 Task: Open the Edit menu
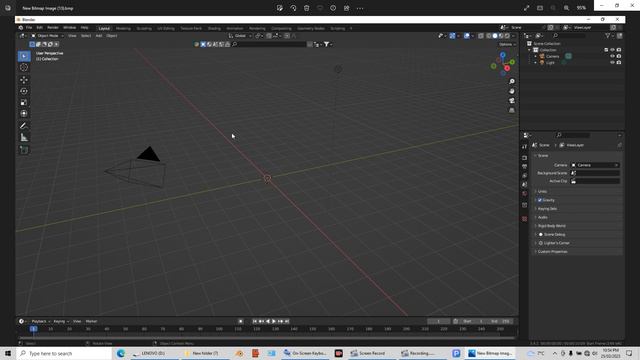(x=39, y=28)
